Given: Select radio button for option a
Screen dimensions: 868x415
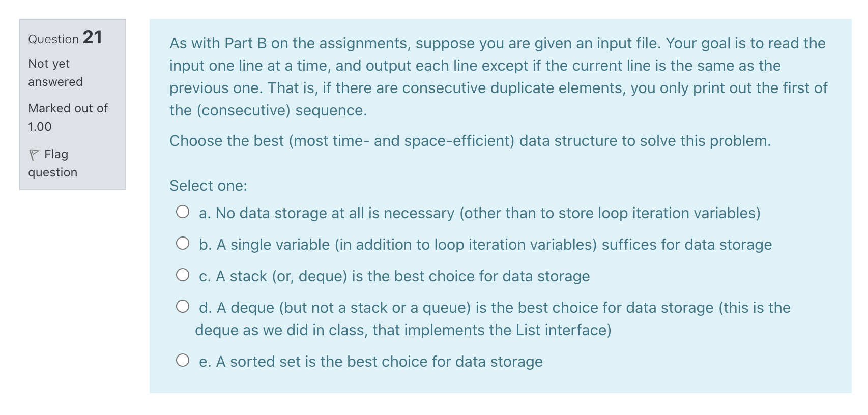Looking at the screenshot, I should (183, 212).
